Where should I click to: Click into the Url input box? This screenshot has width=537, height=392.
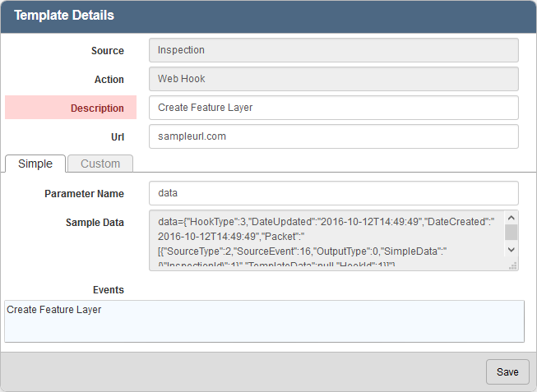(333, 136)
